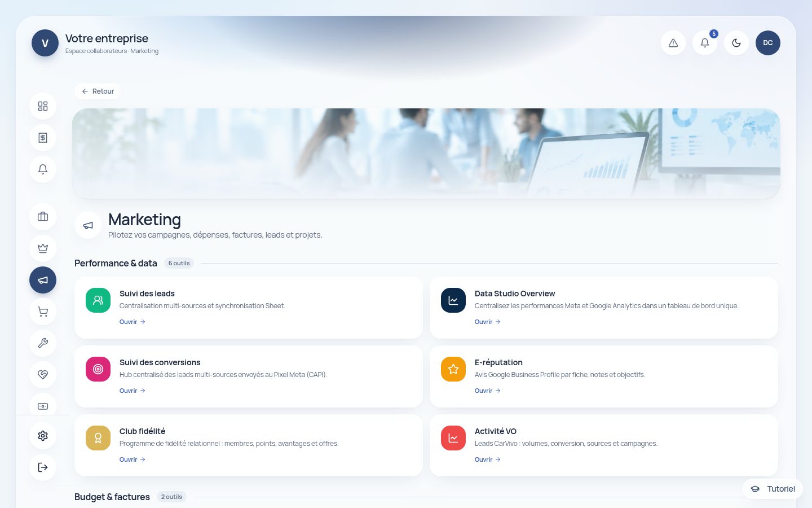Open the handshake heart icon in sidebar
This screenshot has width=812, height=508.
click(x=43, y=375)
